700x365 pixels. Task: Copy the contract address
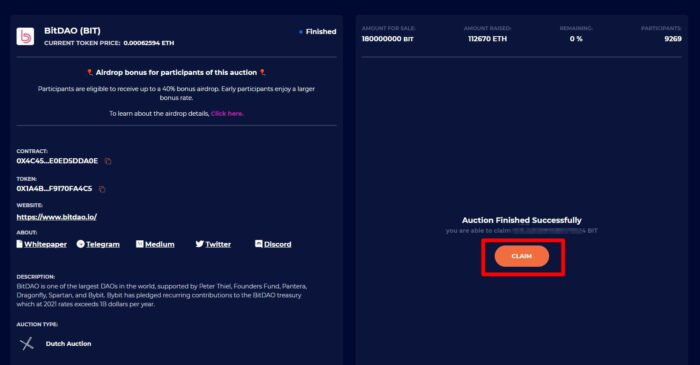tap(108, 161)
